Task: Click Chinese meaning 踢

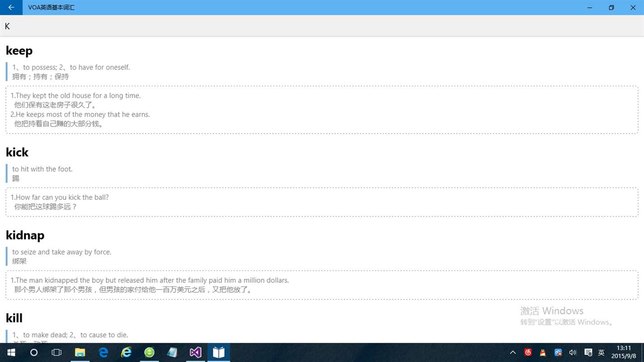Action: (16, 178)
